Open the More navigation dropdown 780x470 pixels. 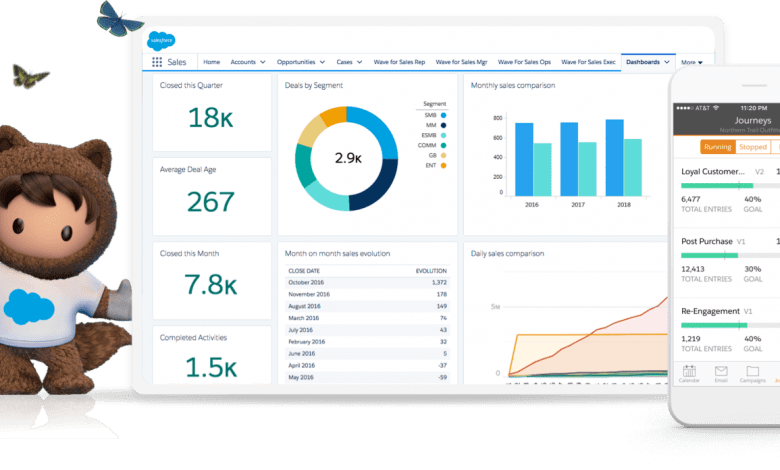692,63
